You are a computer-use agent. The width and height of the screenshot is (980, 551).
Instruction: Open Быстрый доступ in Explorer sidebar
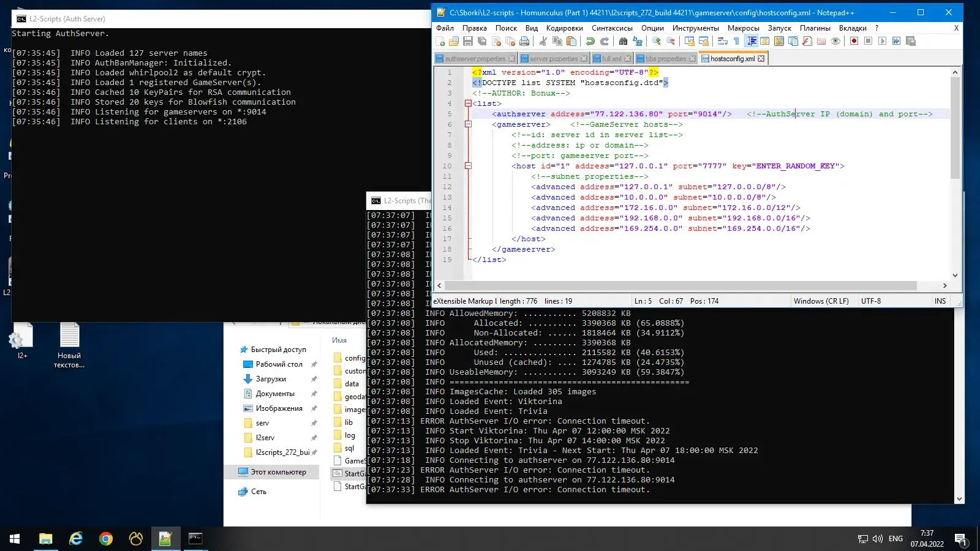[x=273, y=350]
